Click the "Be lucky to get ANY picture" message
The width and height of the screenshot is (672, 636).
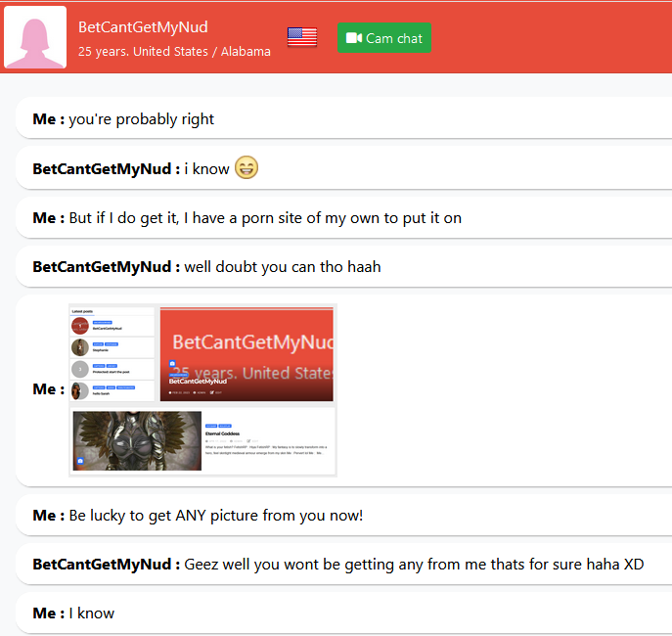(215, 515)
